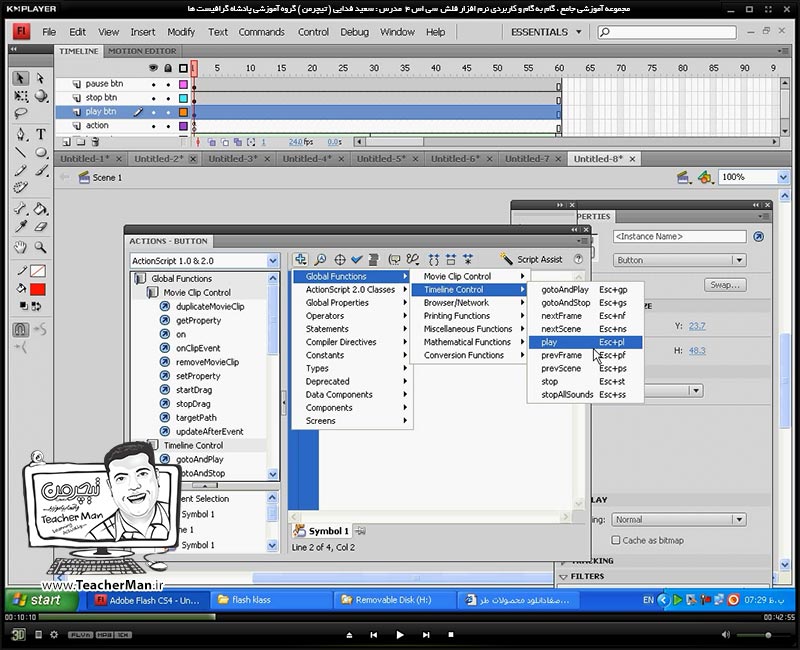This screenshot has width=800, height=650.
Task: Select the 3D Rotation tool
Action: pos(41,96)
